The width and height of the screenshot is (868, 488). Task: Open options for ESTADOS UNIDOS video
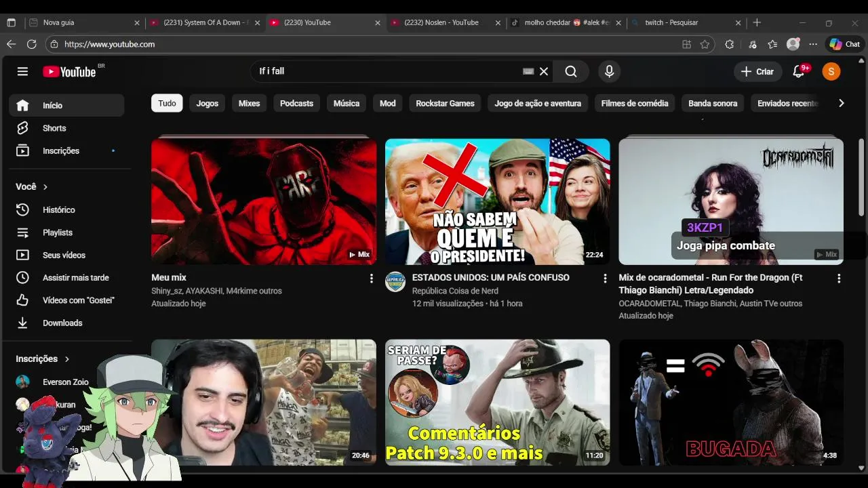click(605, 279)
